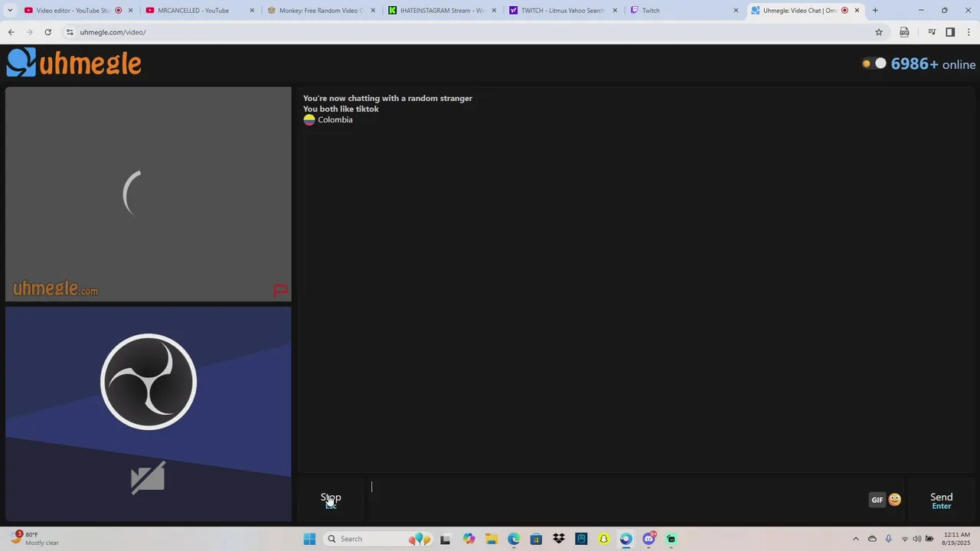The image size is (980, 551).
Task: Show hidden system tray icons
Action: 856,539
